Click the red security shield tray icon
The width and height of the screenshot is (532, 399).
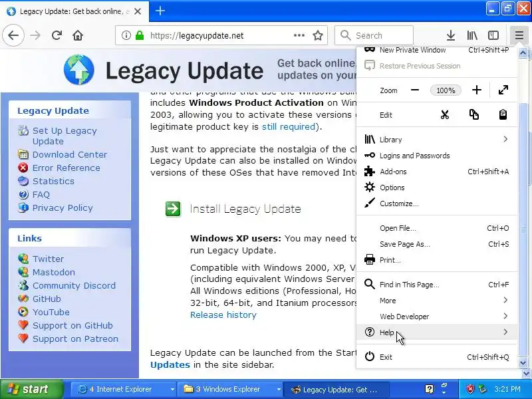[x=471, y=389]
